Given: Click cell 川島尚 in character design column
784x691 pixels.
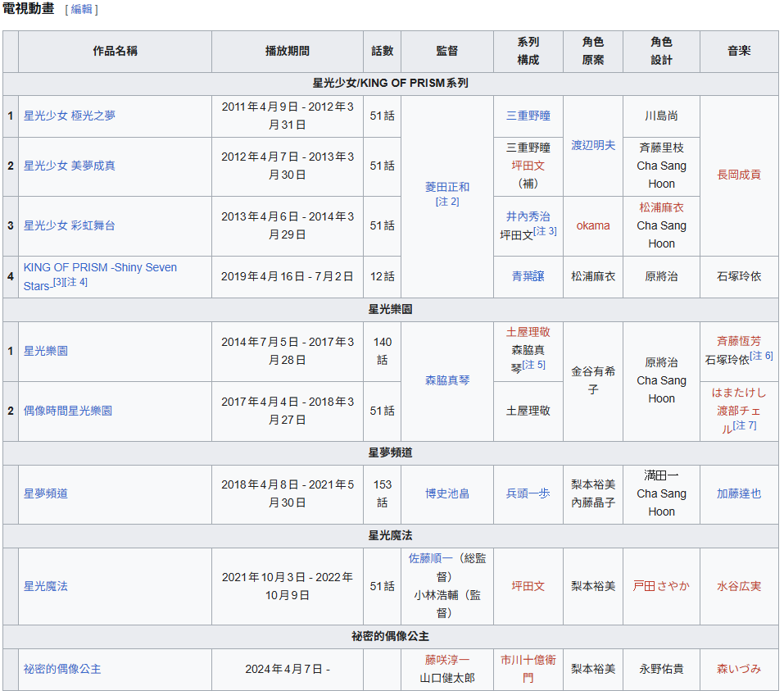Looking at the screenshot, I should click(661, 116).
